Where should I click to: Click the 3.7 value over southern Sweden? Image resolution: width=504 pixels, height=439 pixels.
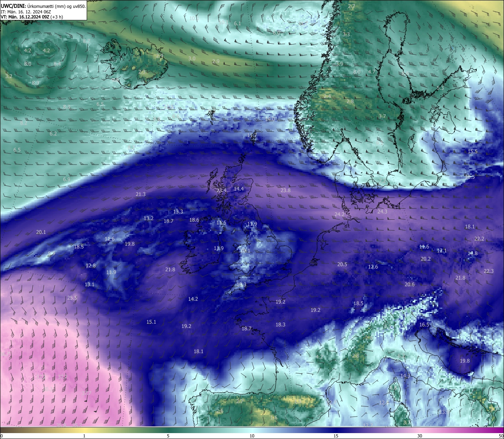tap(382, 117)
